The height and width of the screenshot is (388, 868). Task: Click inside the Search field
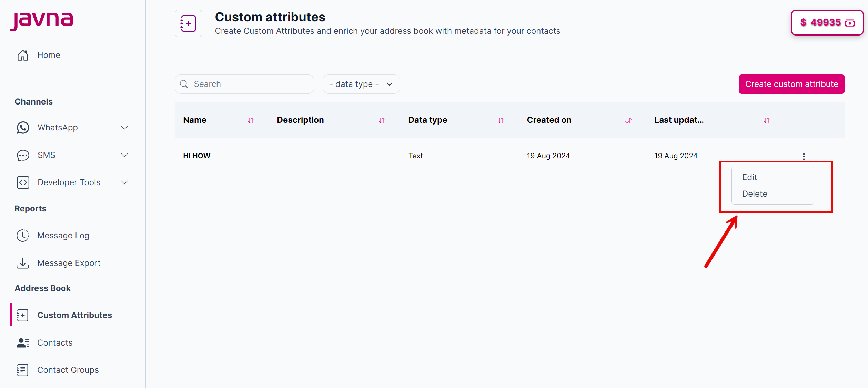pos(244,84)
